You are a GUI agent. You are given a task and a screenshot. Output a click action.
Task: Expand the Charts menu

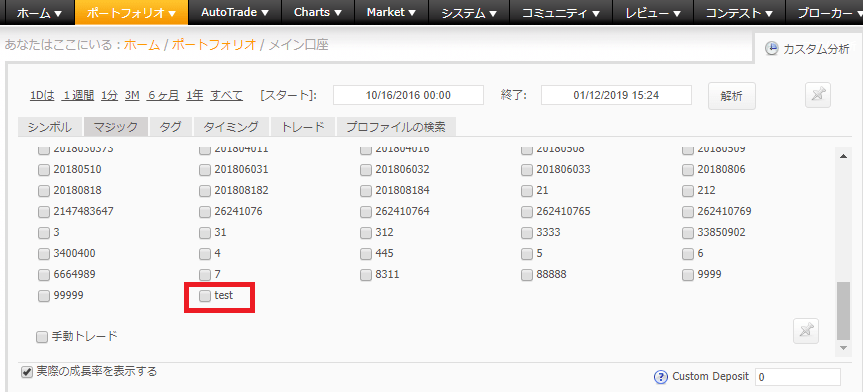[318, 13]
